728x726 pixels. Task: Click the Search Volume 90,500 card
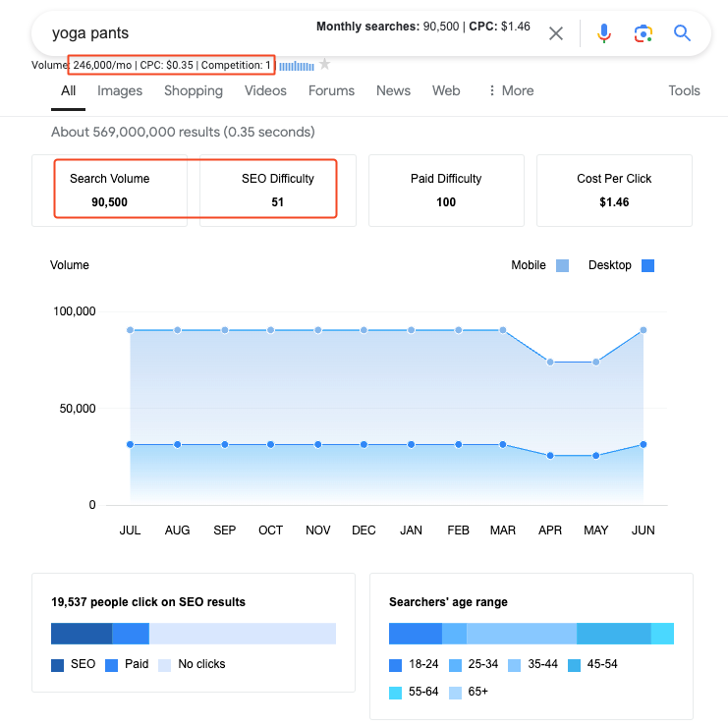pyautogui.click(x=110, y=191)
